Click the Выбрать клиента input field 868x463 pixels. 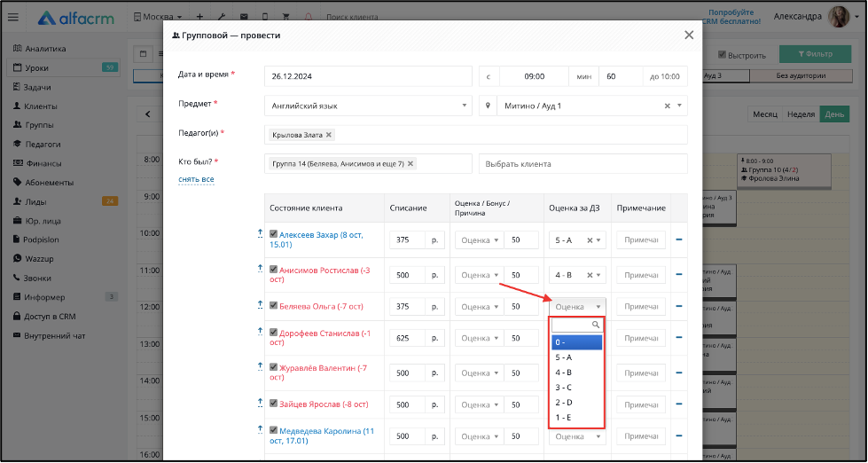tap(583, 164)
